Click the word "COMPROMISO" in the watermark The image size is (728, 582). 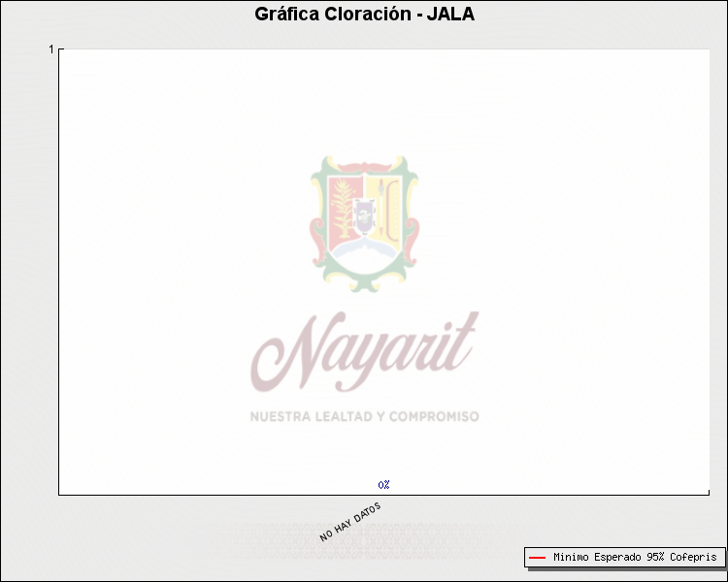click(434, 416)
